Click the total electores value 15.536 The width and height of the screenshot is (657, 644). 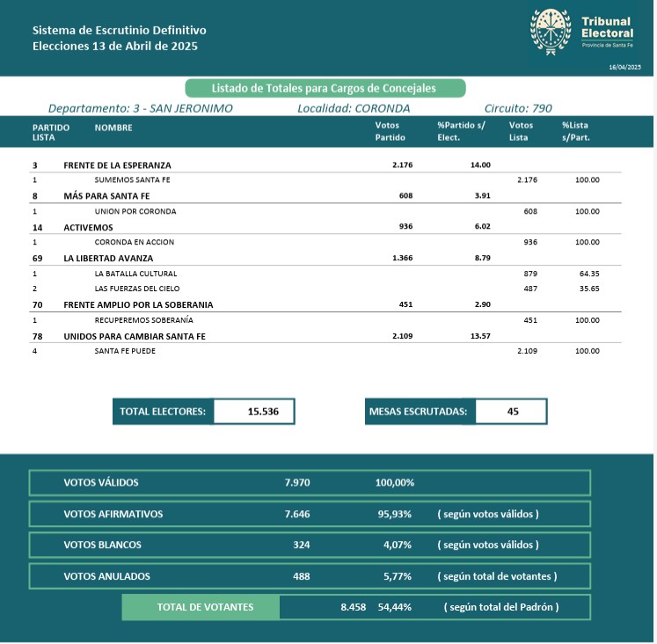(263, 412)
